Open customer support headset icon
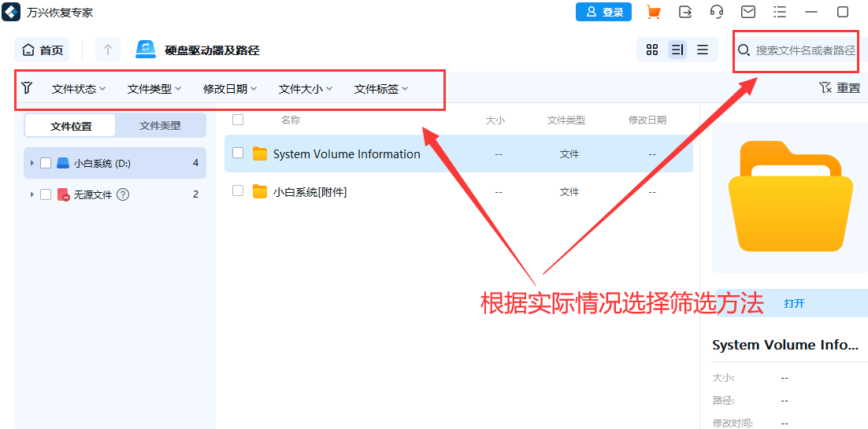 point(717,12)
